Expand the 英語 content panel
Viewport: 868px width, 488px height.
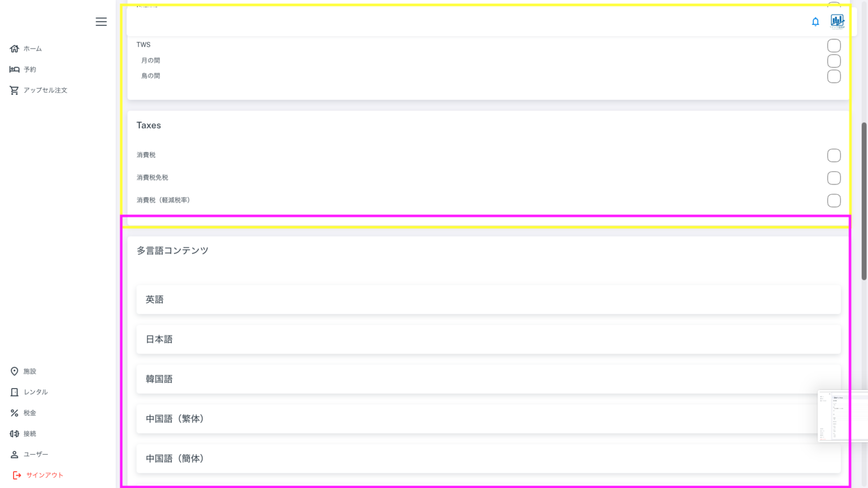(x=488, y=299)
